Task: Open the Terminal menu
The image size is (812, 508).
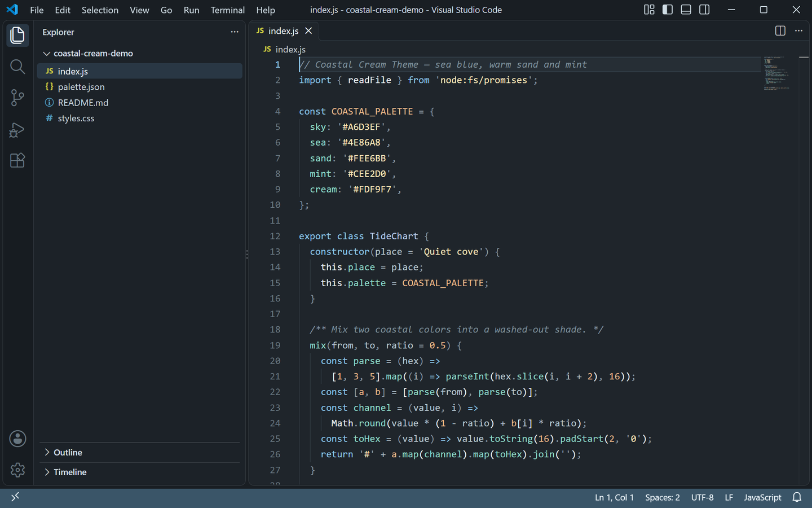Action: pyautogui.click(x=228, y=10)
